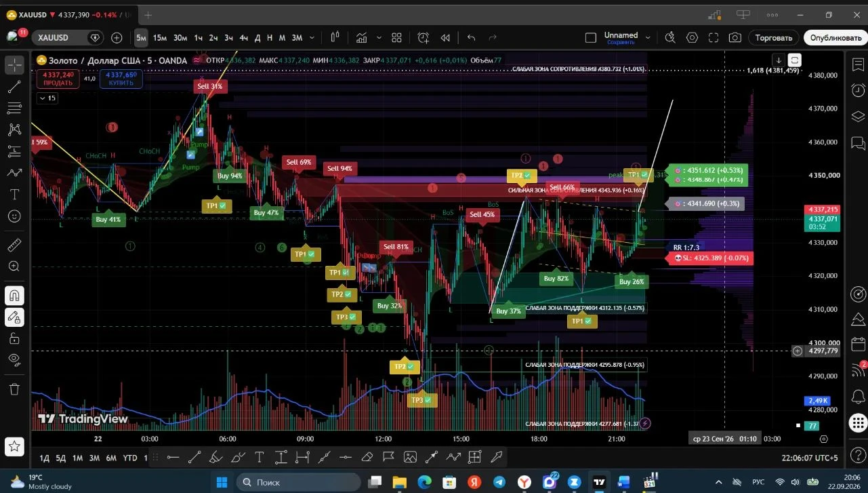Open the emoji icons tool
The image size is (868, 493).
14,216
